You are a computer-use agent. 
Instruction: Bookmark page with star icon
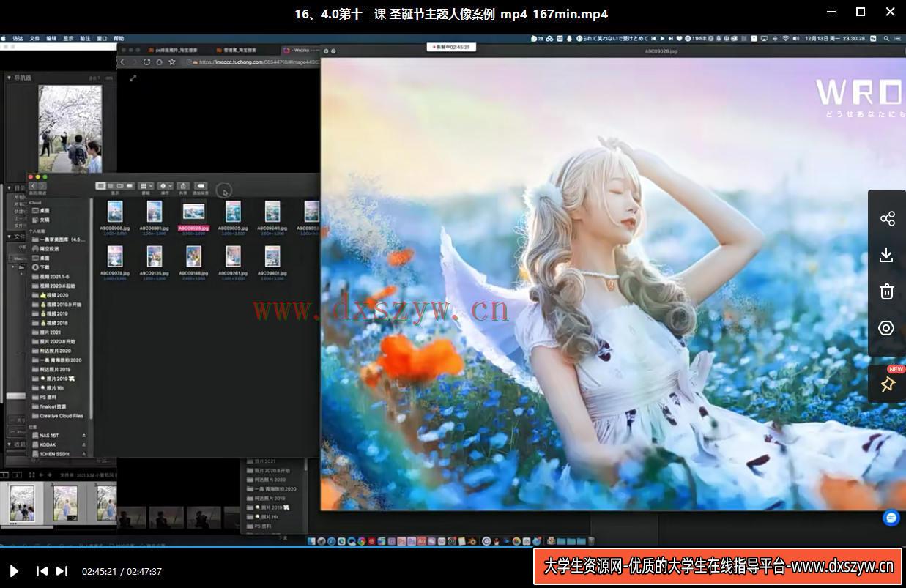(172, 62)
